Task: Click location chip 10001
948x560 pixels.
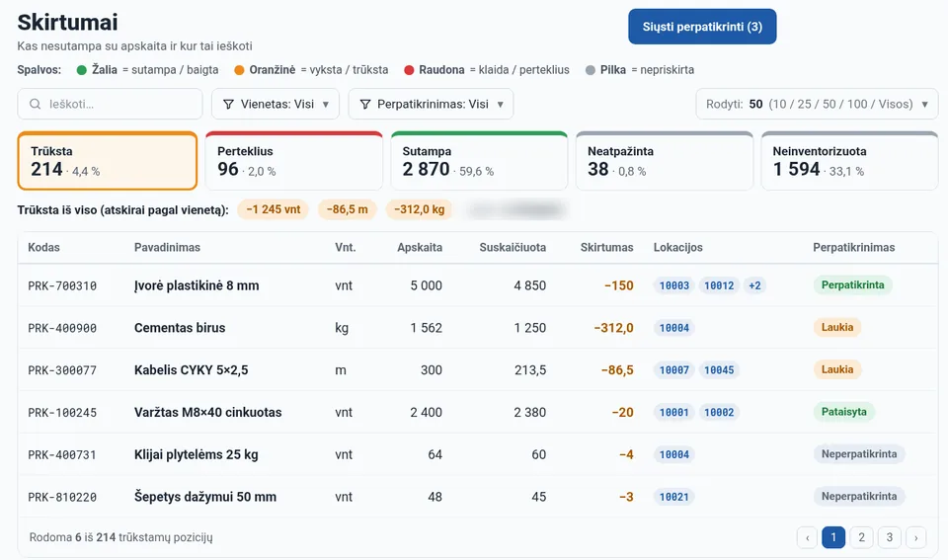Action: click(674, 413)
